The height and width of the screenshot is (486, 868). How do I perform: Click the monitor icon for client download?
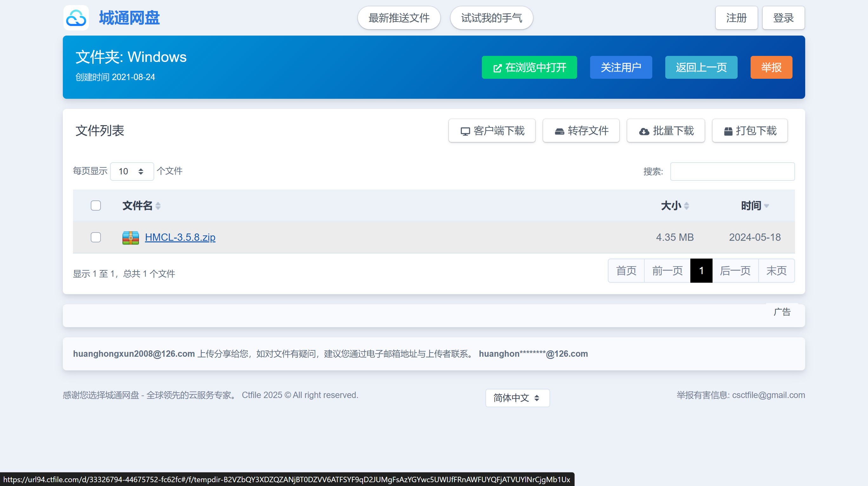465,132
